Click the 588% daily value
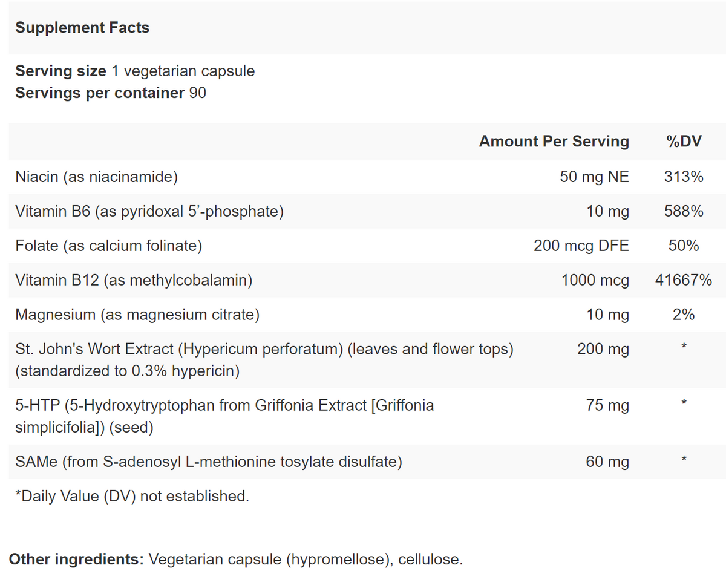 [684, 211]
